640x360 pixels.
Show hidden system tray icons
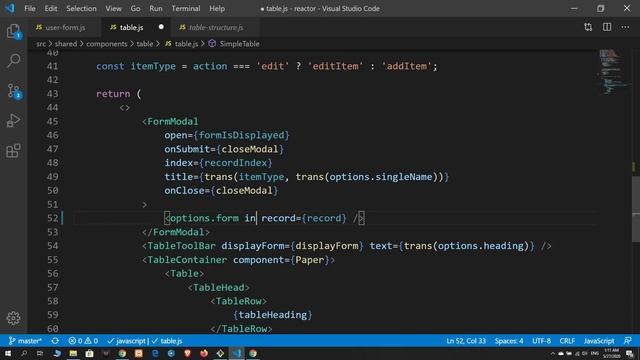pyautogui.click(x=553, y=353)
